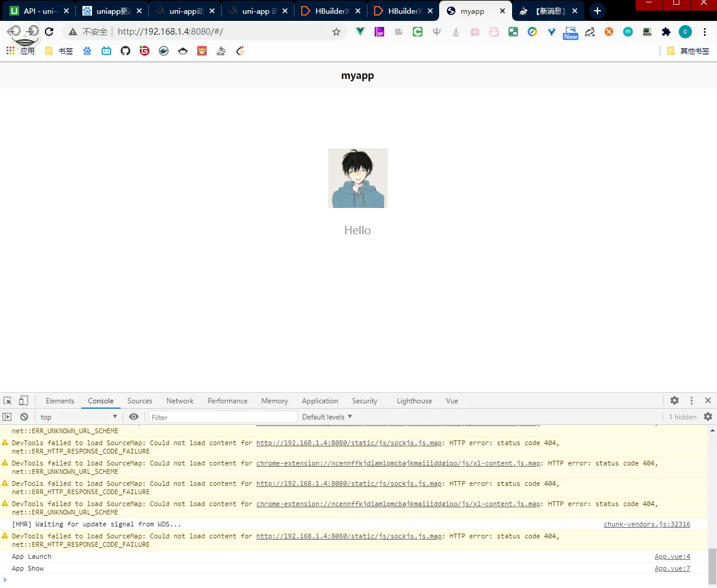
Task: Switch to the API - uni browser tab
Action: [38, 11]
